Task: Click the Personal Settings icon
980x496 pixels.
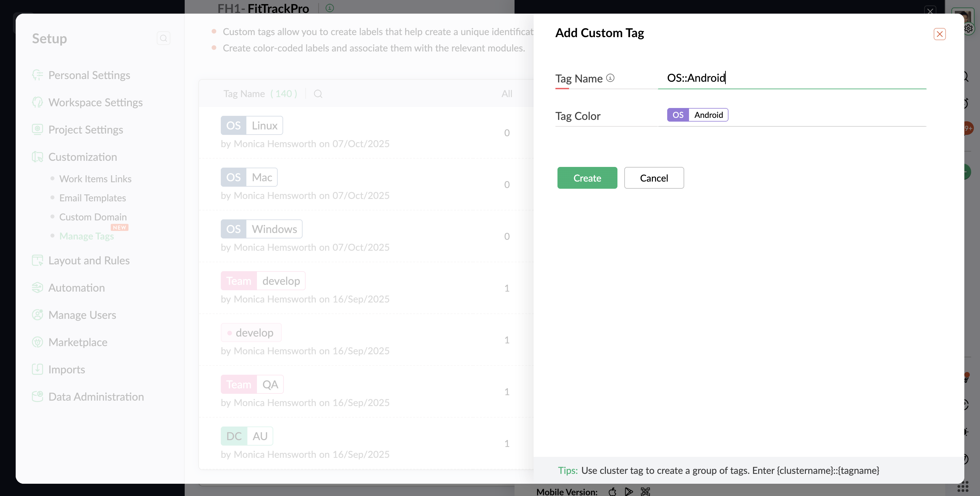Action: 37,75
